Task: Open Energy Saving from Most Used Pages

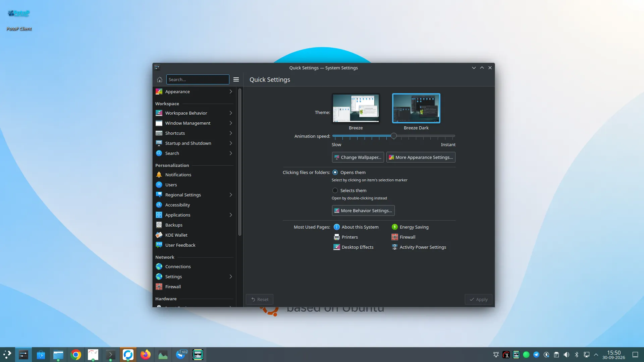Action: coord(410,227)
